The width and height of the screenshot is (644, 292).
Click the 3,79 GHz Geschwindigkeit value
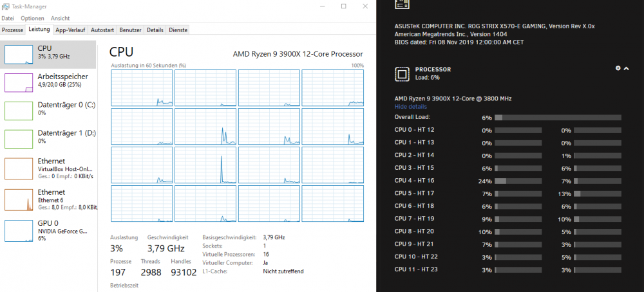(166, 248)
